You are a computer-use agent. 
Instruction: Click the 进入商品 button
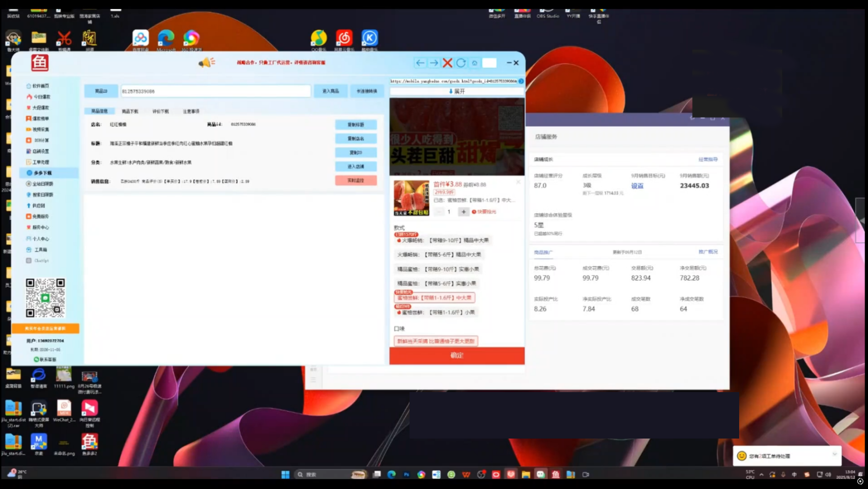pos(330,91)
